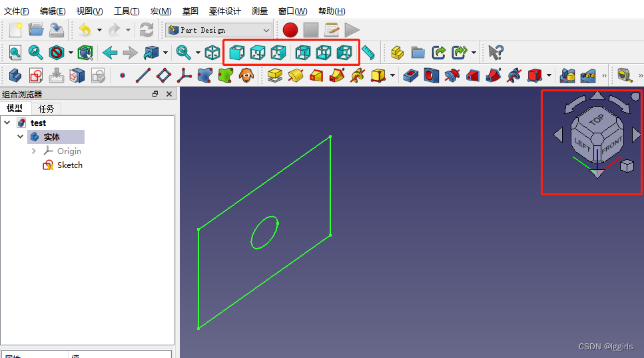This screenshot has width=644, height=358.
Task: Open the Subtractive Primitive dropdown arrow
Action: [549, 75]
